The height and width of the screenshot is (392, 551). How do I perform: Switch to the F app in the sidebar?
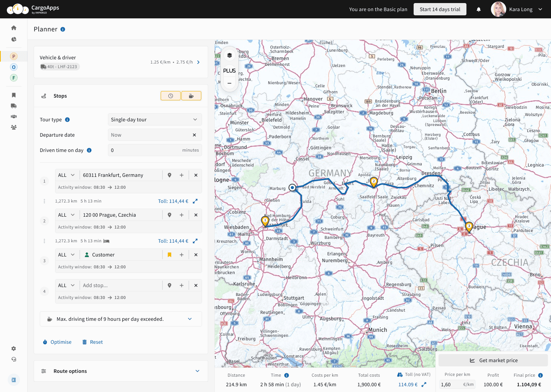[14, 78]
